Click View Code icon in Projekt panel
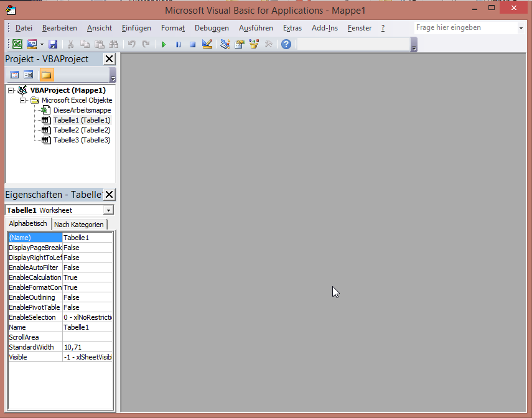Image resolution: width=532 pixels, height=418 pixels. 14,75
